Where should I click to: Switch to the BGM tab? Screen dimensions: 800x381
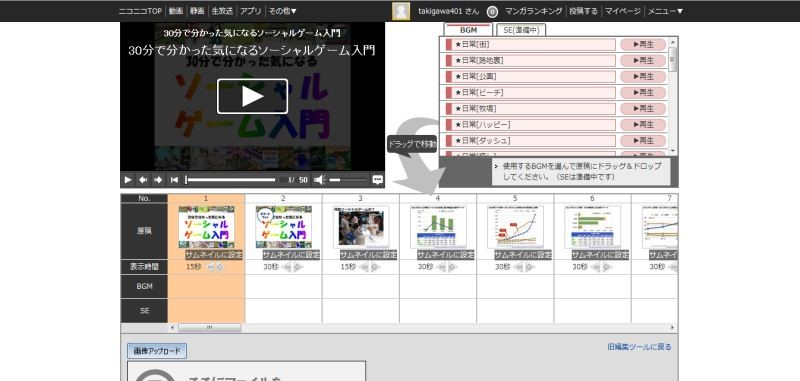pos(468,30)
